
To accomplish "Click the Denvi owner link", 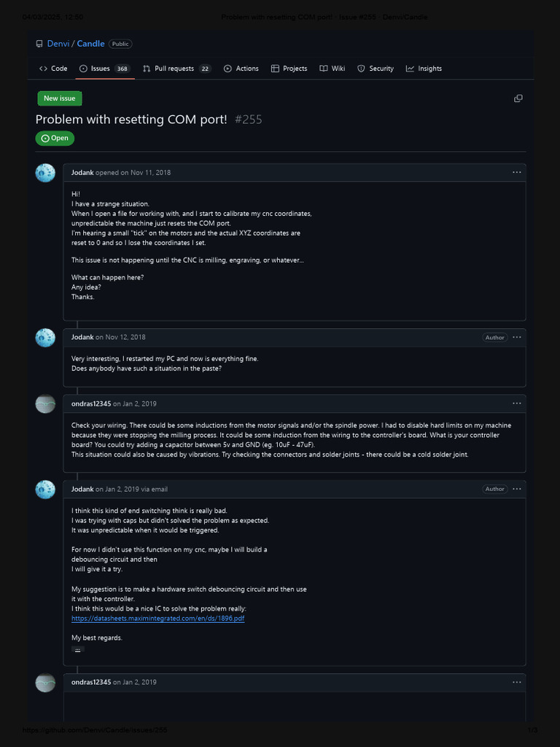I will 58,44.
